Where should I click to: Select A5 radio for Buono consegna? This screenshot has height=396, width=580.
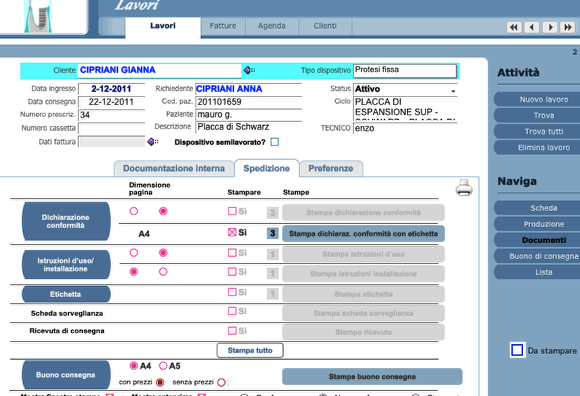coord(163,366)
